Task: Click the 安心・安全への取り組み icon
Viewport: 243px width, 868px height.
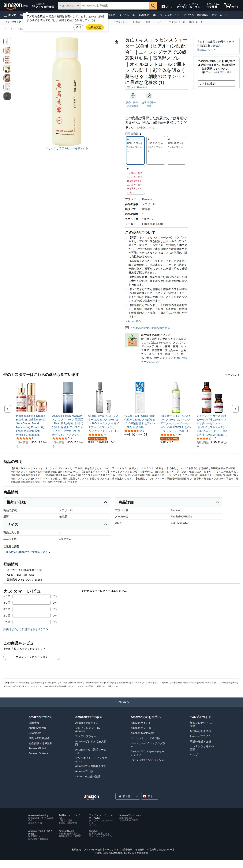Action: (x=133, y=96)
